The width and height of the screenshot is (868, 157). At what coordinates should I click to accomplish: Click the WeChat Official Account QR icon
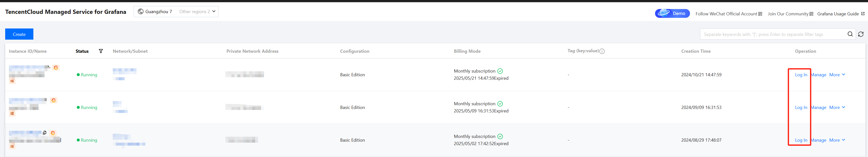click(760, 14)
